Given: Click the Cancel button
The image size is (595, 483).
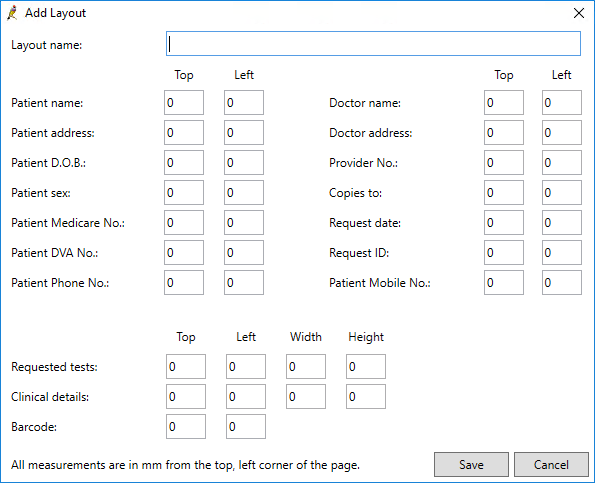Looking at the screenshot, I should (x=551, y=464).
